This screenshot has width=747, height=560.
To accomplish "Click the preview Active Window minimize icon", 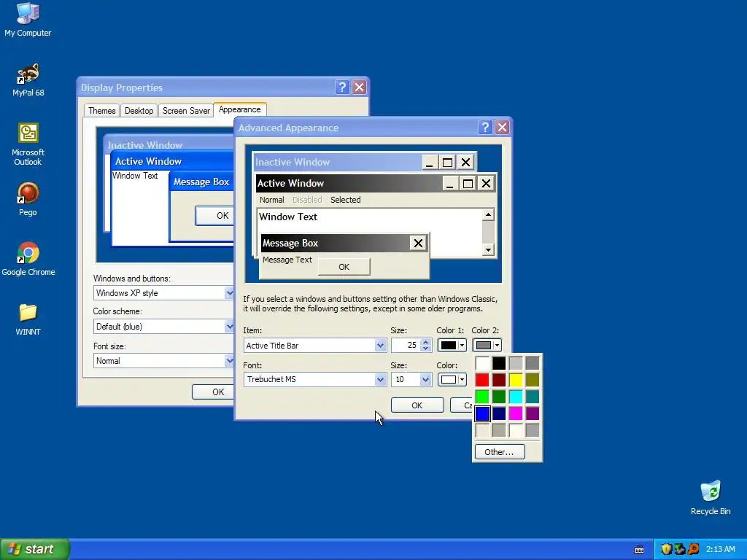I will pos(449,183).
